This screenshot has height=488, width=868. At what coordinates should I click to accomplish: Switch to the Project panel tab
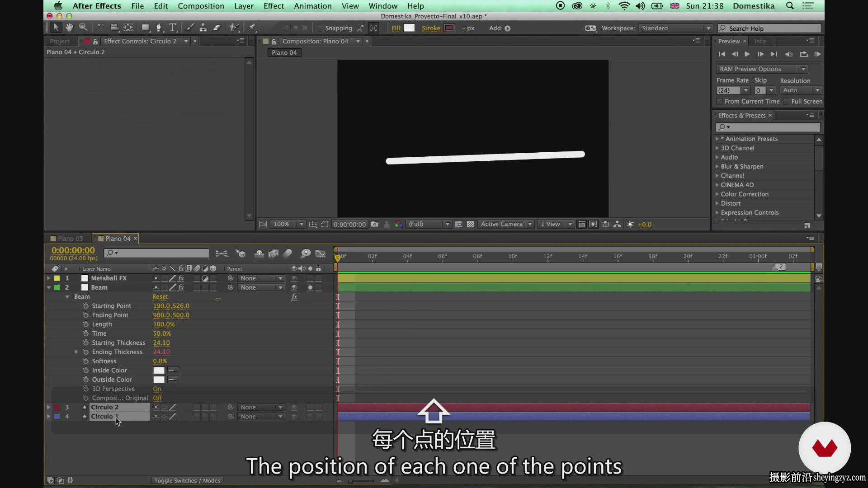click(x=60, y=41)
